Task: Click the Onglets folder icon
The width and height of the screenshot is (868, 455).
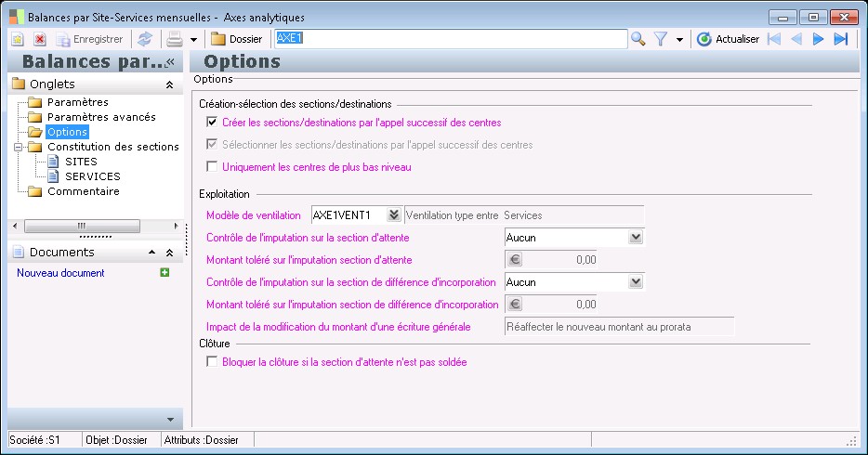Action: tap(19, 84)
